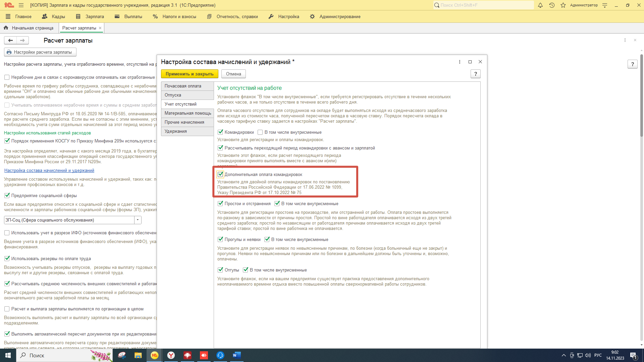Click the Отмена button
Image resolution: width=644 pixels, height=362 pixels.
233,74
